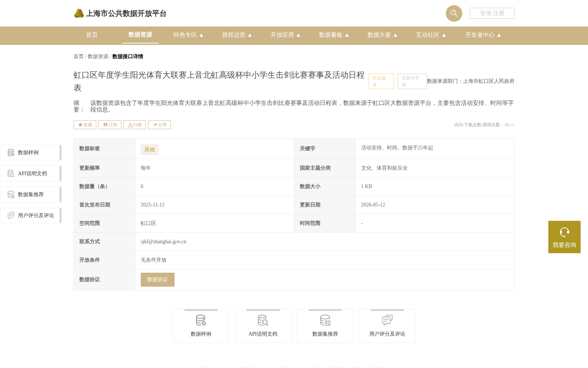
Task: Click the 虹口区 spatial range value
Action: [148, 223]
